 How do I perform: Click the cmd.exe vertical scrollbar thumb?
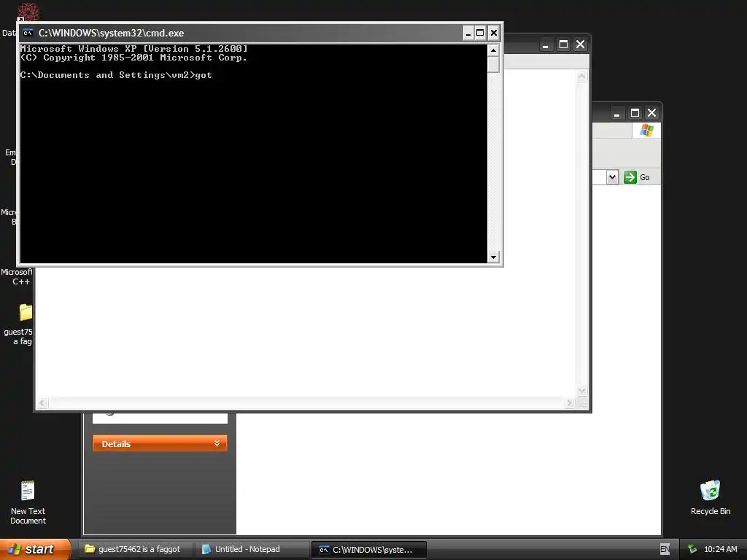[x=494, y=64]
